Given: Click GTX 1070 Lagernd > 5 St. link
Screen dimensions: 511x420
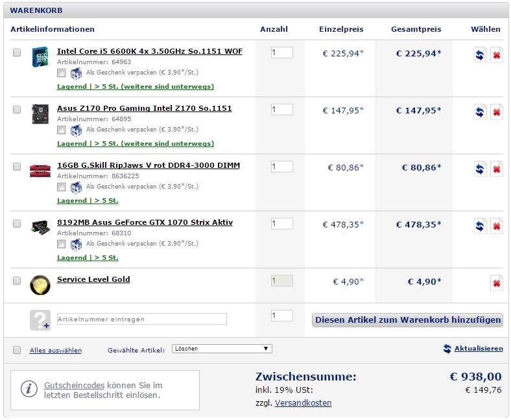Looking at the screenshot, I should (x=88, y=257).
